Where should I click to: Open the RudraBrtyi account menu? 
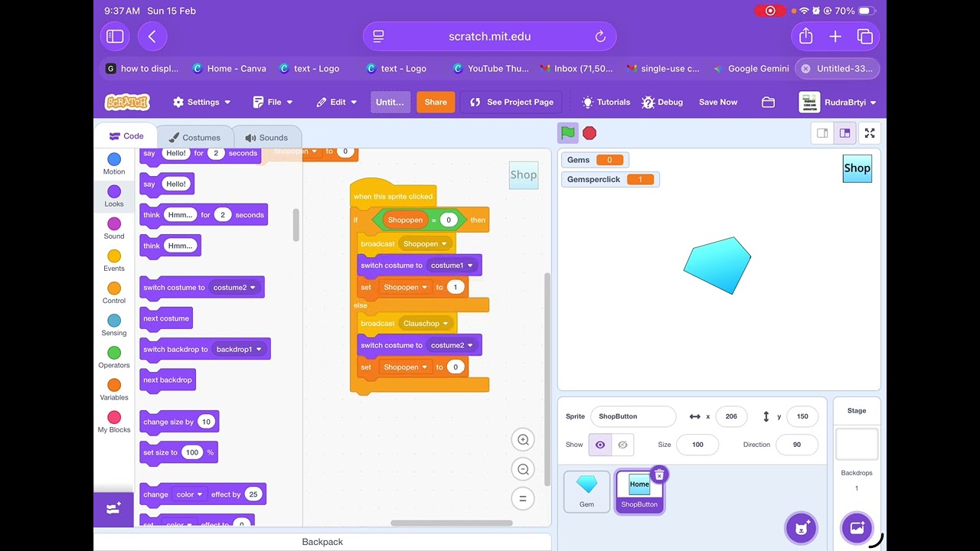point(838,102)
